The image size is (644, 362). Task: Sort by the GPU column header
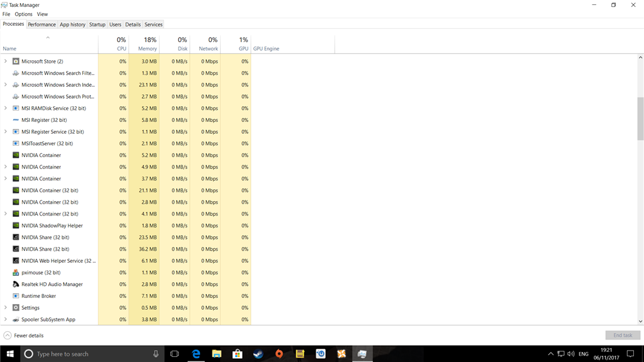pyautogui.click(x=236, y=44)
